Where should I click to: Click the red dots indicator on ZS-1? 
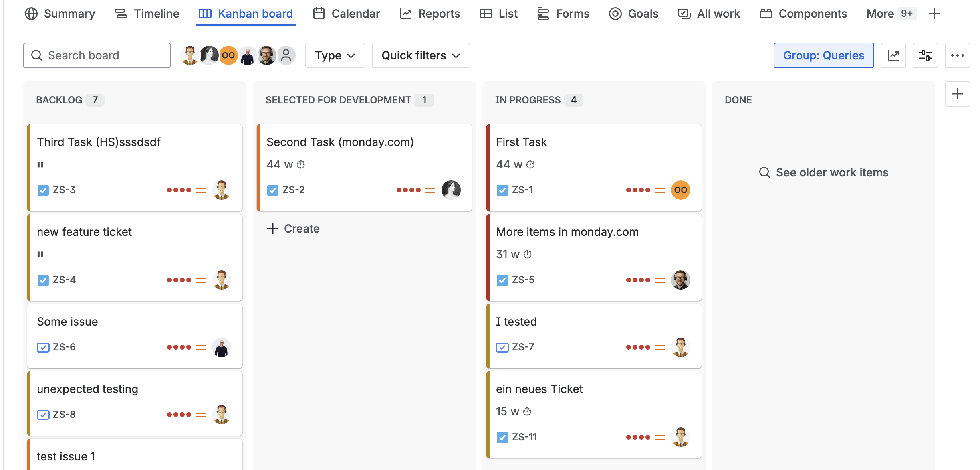[638, 190]
